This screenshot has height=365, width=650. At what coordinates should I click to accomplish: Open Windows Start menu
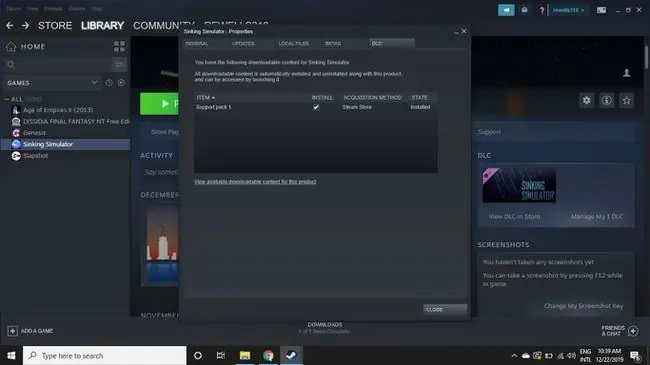pos(11,355)
